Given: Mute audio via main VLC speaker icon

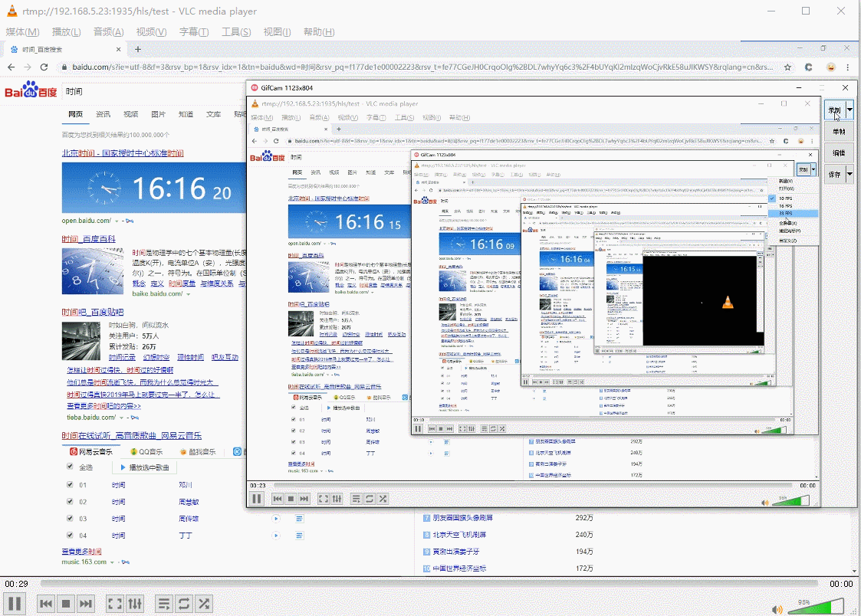Looking at the screenshot, I should (x=777, y=609).
